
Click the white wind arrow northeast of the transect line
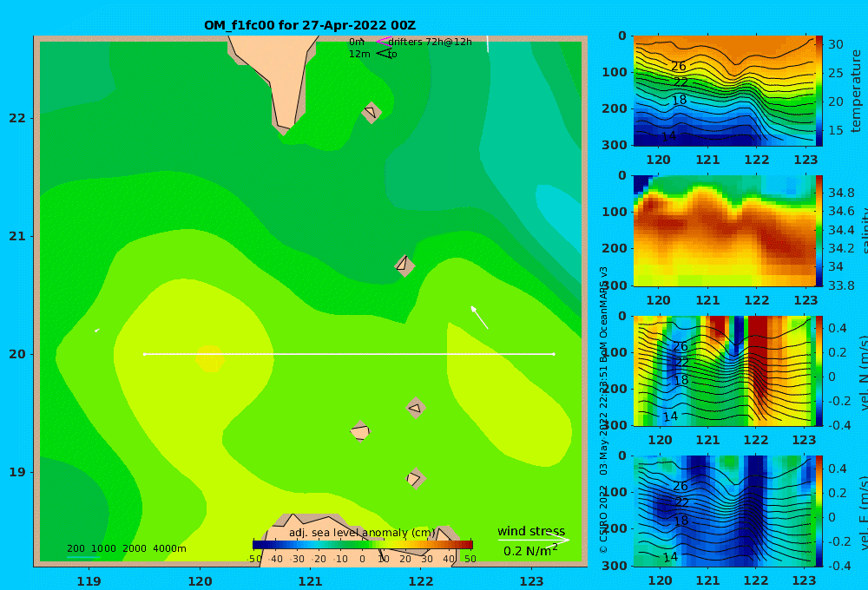tap(479, 318)
